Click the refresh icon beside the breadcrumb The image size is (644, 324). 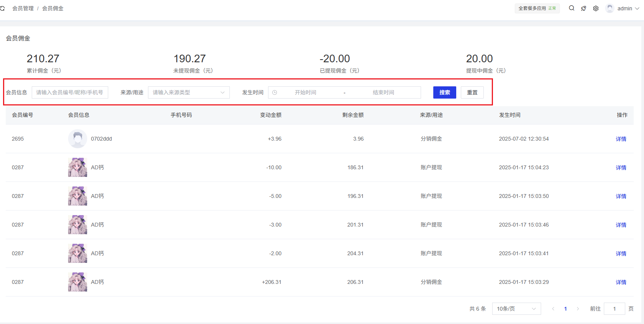click(2, 8)
